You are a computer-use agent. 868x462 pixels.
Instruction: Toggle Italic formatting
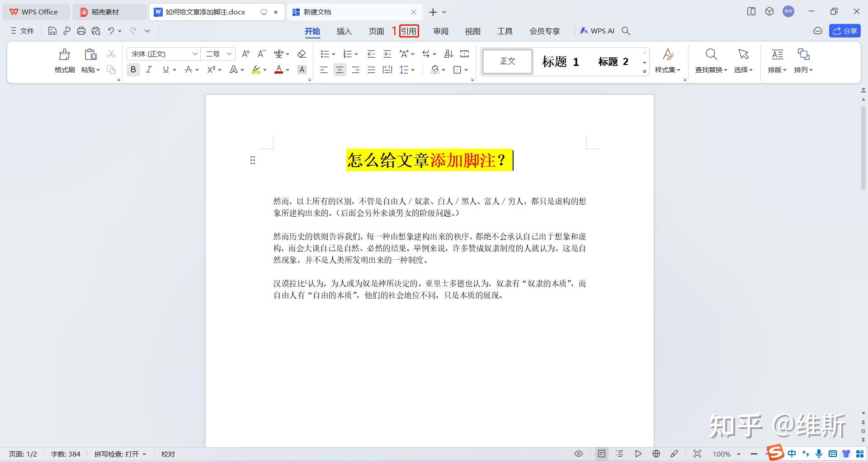pos(149,70)
